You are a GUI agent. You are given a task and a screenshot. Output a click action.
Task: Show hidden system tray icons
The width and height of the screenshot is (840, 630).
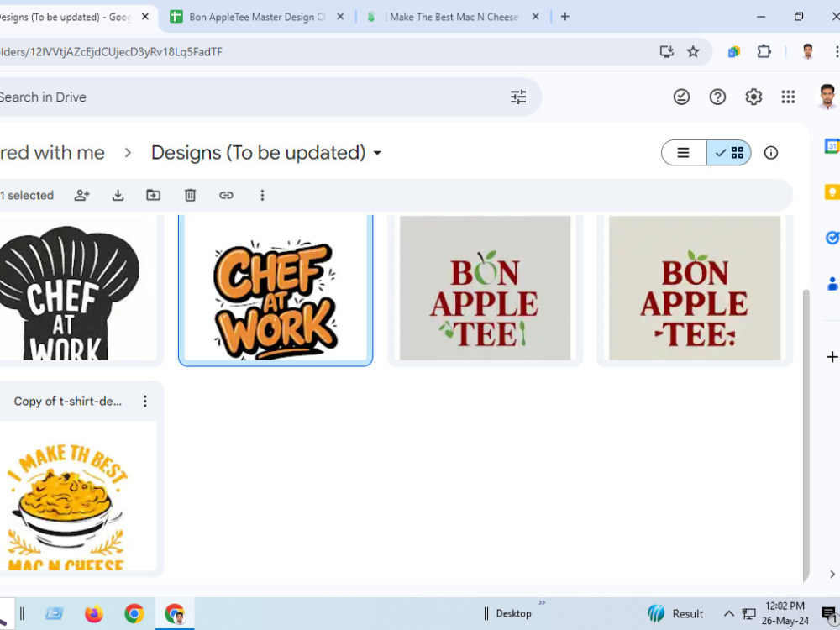[728, 613]
